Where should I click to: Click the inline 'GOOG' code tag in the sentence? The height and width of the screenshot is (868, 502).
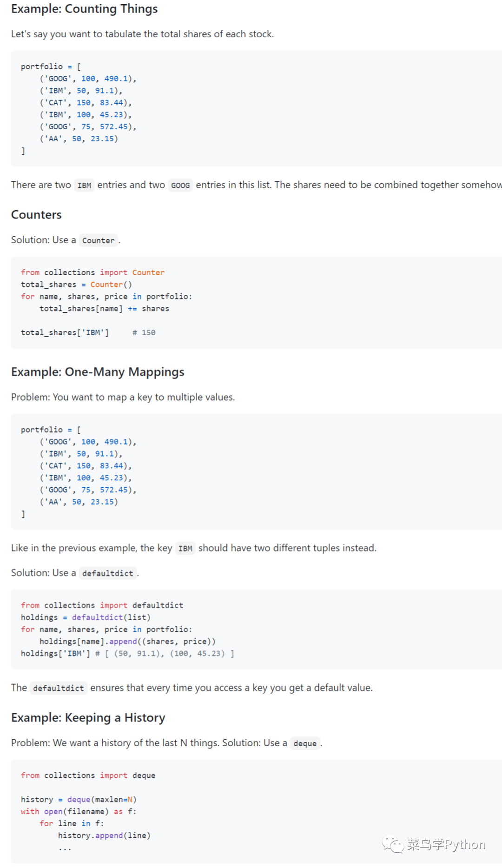pyautogui.click(x=180, y=186)
